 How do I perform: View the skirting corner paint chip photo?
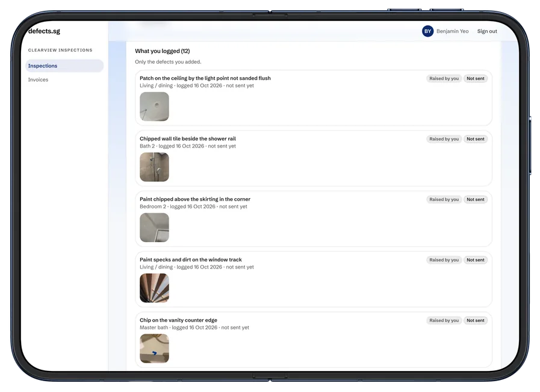pos(154,228)
